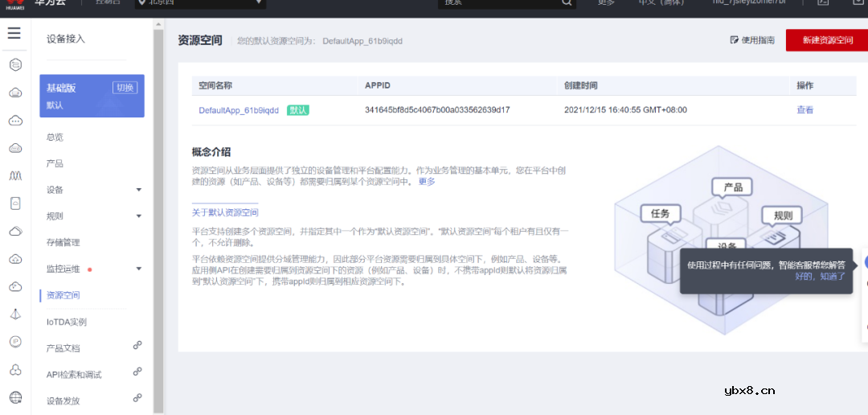Click the 规则 label in the illustration

coord(782,215)
